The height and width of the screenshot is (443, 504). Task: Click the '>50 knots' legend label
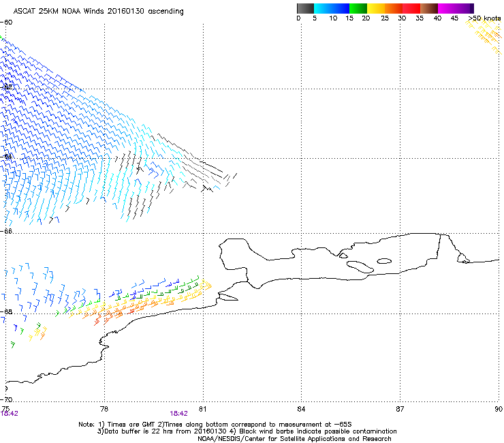click(484, 18)
